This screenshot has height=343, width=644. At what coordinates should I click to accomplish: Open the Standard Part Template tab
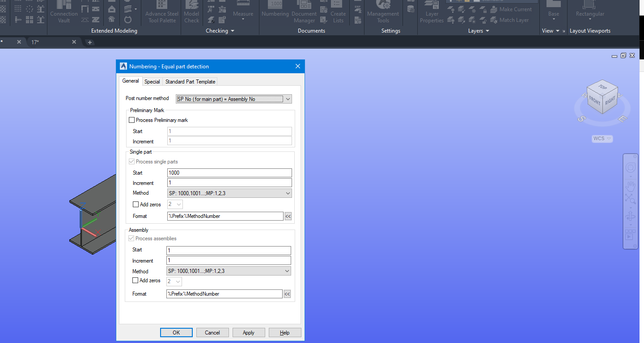tap(190, 82)
